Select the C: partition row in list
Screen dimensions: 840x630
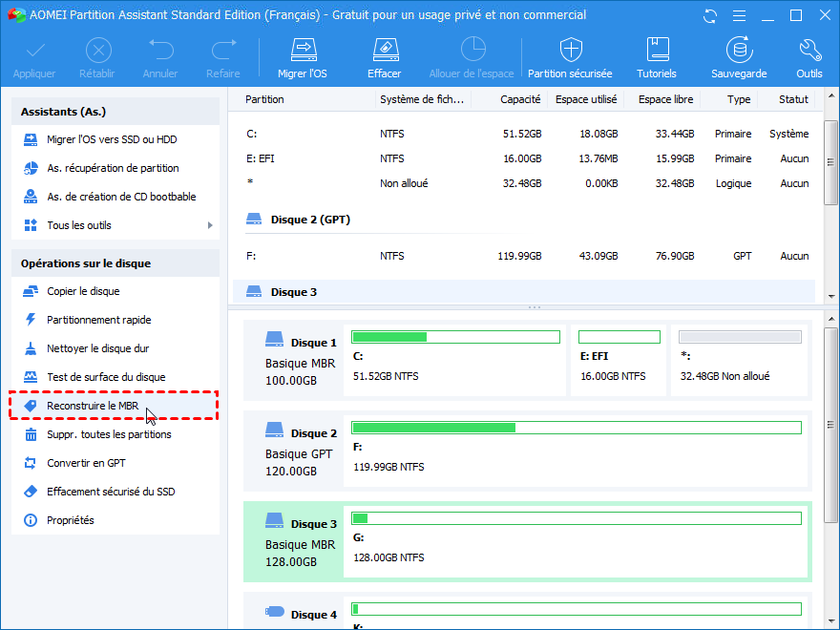[x=524, y=134]
